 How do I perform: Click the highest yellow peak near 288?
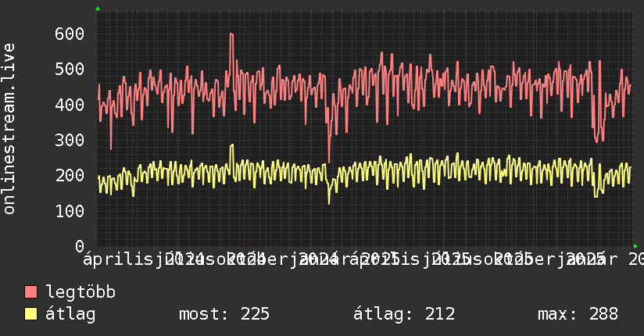[x=232, y=145]
